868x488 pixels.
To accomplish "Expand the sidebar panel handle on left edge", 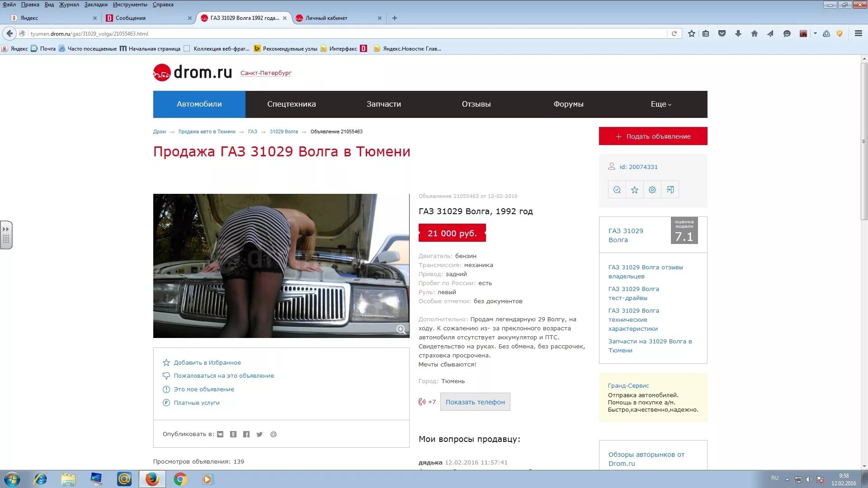I will pos(6,235).
